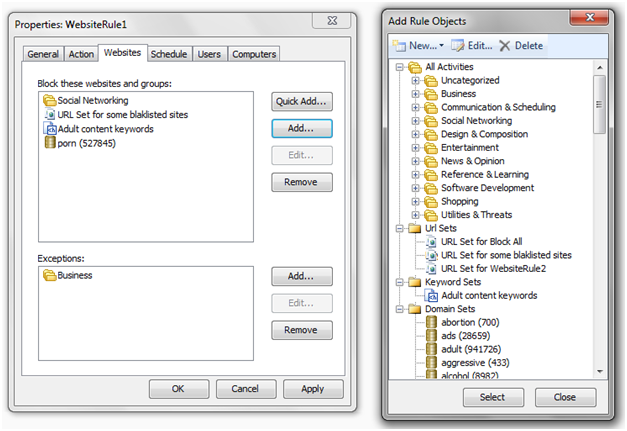Click the Uncategorized folder icon in tree
This screenshot has height=431, width=627.
(x=431, y=81)
